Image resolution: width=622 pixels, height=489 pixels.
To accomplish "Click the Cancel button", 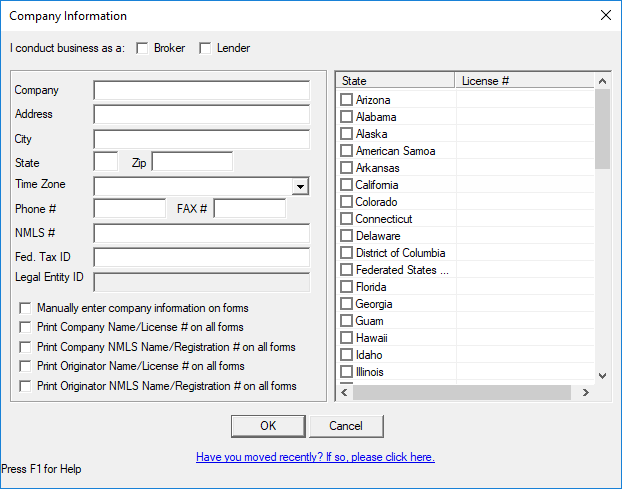I will (x=346, y=426).
